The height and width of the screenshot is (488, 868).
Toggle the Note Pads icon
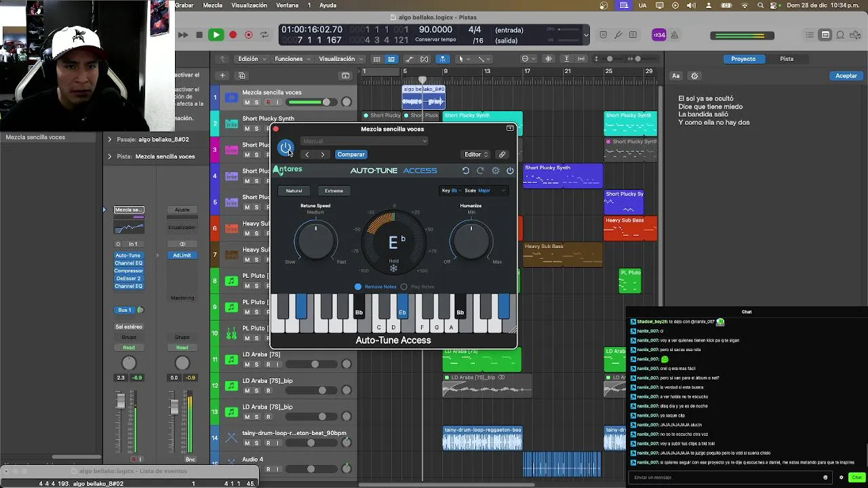coord(825,35)
